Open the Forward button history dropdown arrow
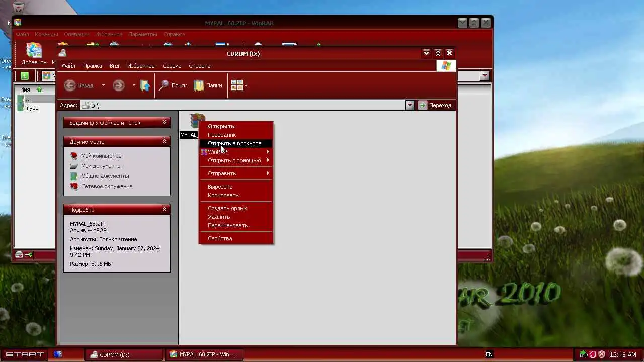The width and height of the screenshot is (644, 362). pos(134,85)
